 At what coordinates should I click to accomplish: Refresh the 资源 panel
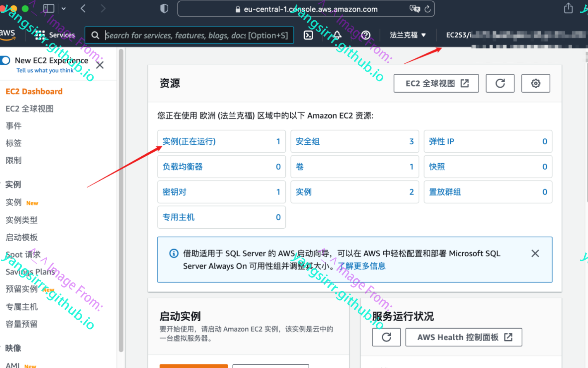tap(500, 84)
